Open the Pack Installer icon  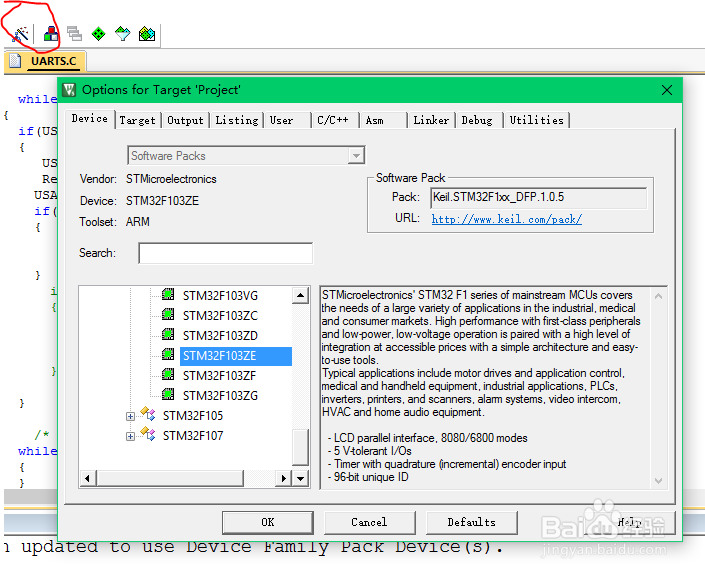(147, 34)
